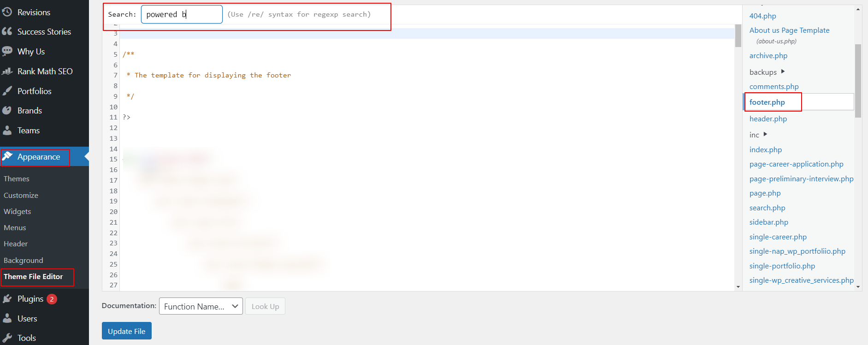
Task: Open Rank Math SEO menu
Action: tap(44, 71)
